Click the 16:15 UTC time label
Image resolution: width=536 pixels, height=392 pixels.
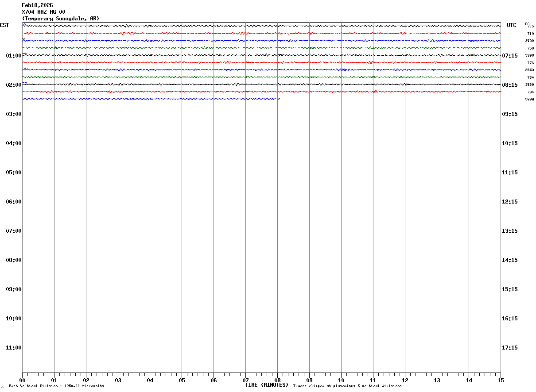tap(510, 319)
